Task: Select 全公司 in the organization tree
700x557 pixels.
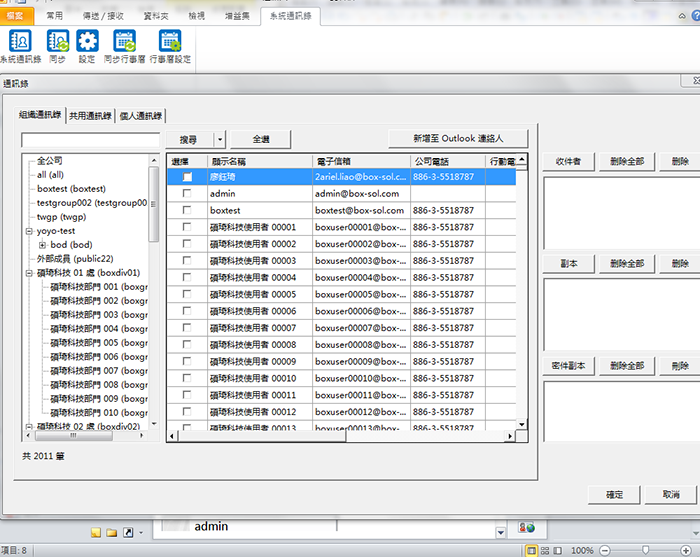Action: click(x=50, y=161)
